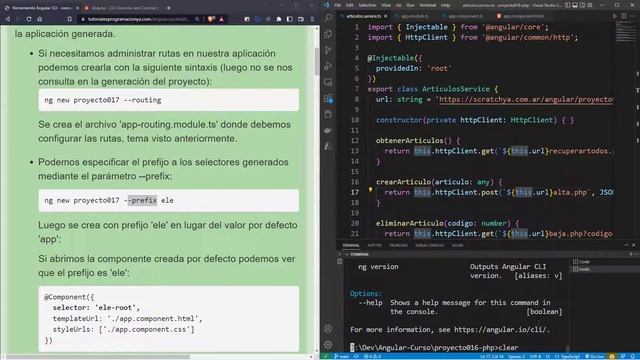This screenshot has height=360, width=640.
Task: Reload the browser page
Action: pyautogui.click(x=29, y=19)
